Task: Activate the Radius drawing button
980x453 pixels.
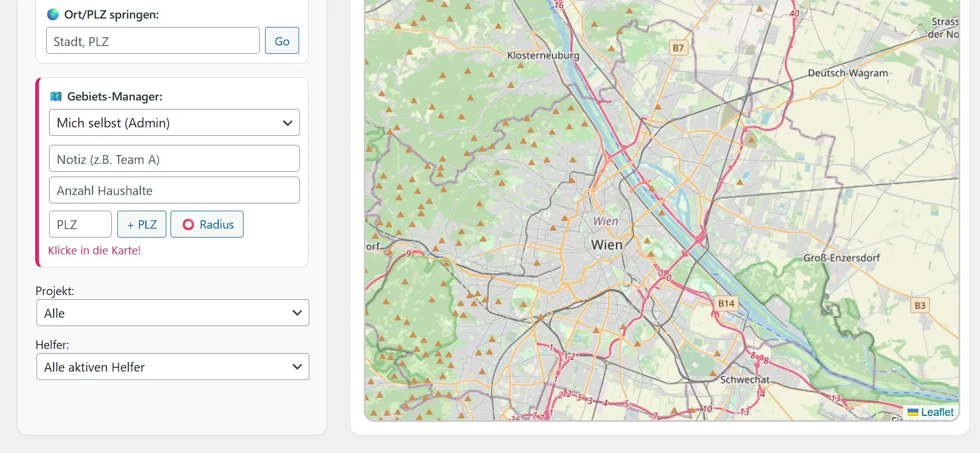Action: tap(207, 224)
